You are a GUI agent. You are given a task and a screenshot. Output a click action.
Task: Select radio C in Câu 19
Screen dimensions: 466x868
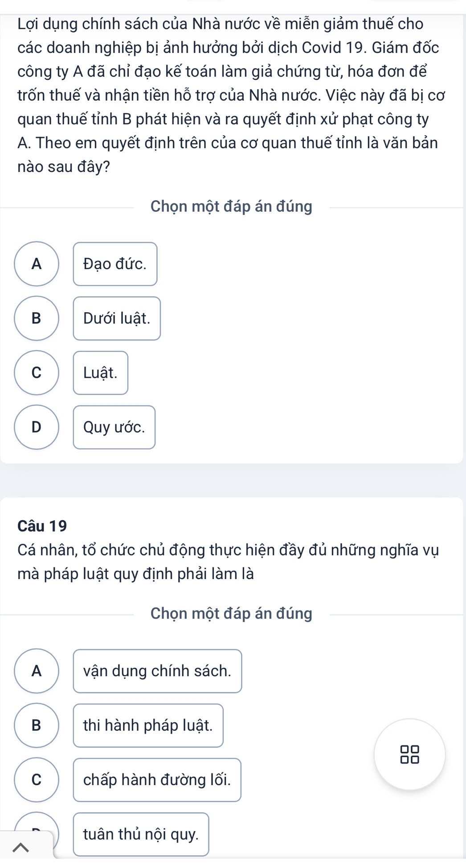pyautogui.click(x=37, y=779)
